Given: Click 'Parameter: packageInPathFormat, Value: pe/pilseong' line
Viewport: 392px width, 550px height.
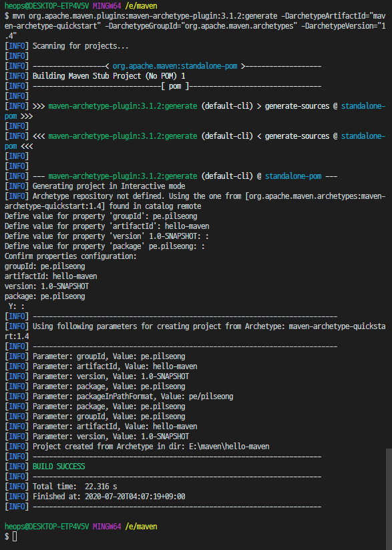Looking at the screenshot, I should pos(133,396).
